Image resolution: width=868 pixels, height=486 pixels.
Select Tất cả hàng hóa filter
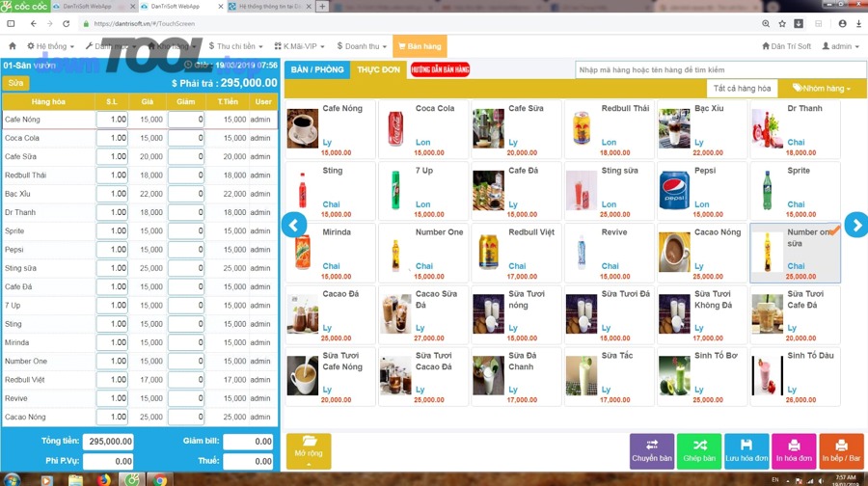click(x=742, y=88)
